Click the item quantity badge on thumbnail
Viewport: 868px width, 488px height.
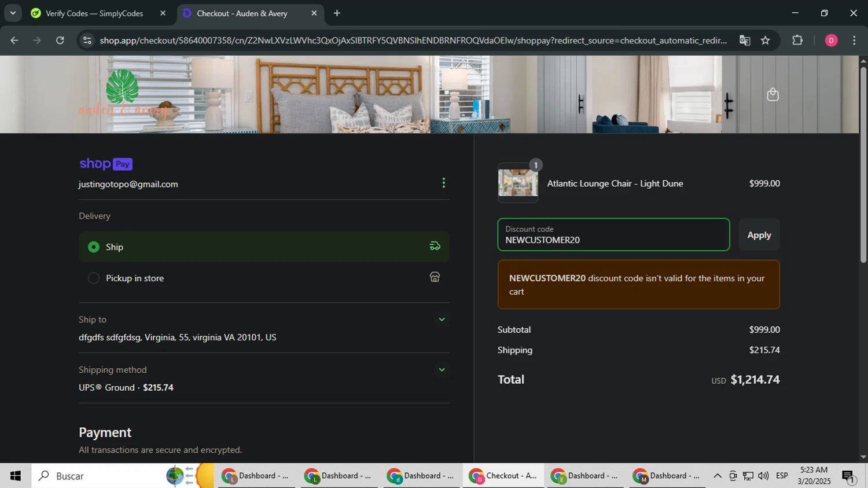[536, 166]
